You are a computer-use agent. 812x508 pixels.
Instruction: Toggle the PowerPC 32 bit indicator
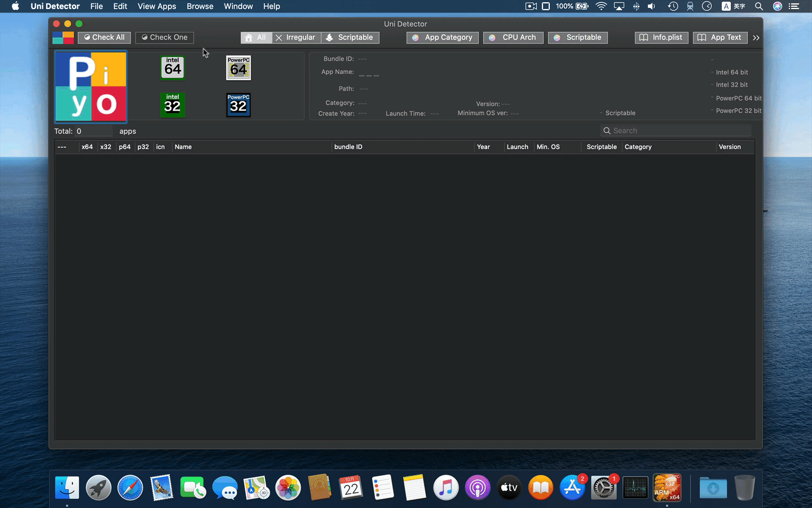[x=736, y=111]
